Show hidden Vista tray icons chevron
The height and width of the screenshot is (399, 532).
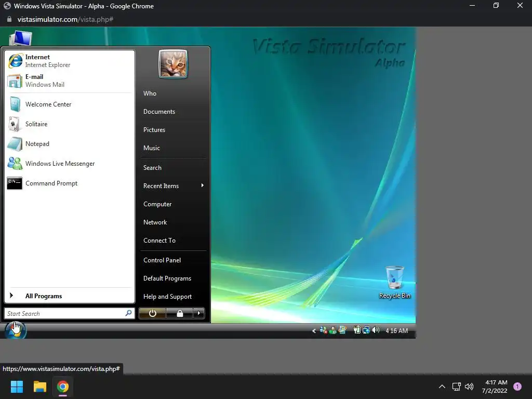point(314,331)
